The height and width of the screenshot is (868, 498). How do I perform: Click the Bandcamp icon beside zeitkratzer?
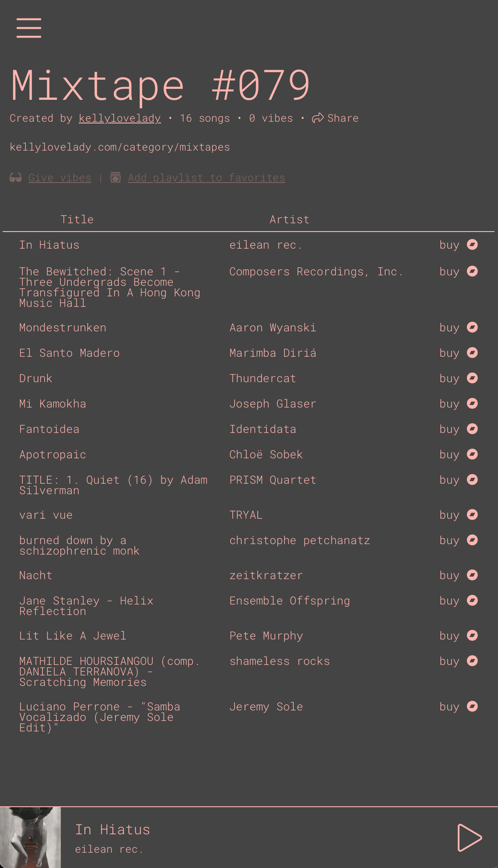click(472, 575)
